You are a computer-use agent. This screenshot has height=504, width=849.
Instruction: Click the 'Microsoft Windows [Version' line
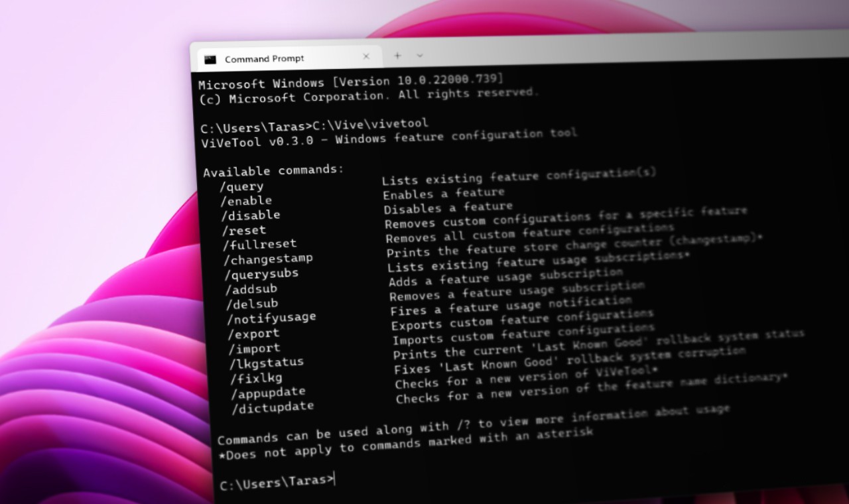pyautogui.click(x=351, y=82)
